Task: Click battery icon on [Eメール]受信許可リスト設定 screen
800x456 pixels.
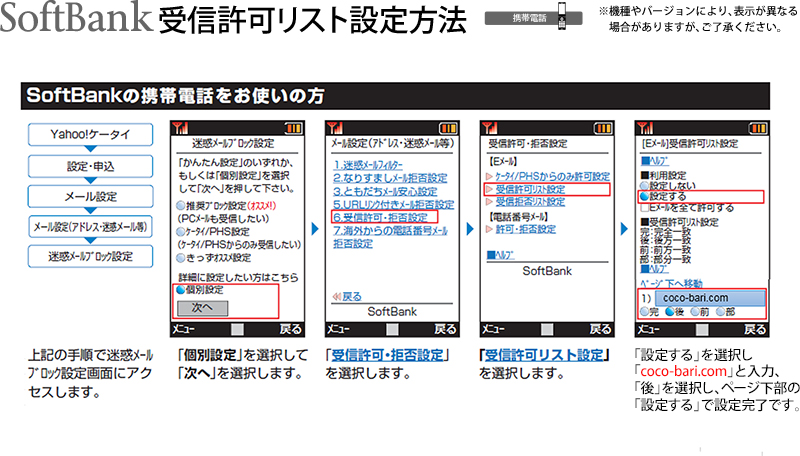Action: (x=758, y=128)
